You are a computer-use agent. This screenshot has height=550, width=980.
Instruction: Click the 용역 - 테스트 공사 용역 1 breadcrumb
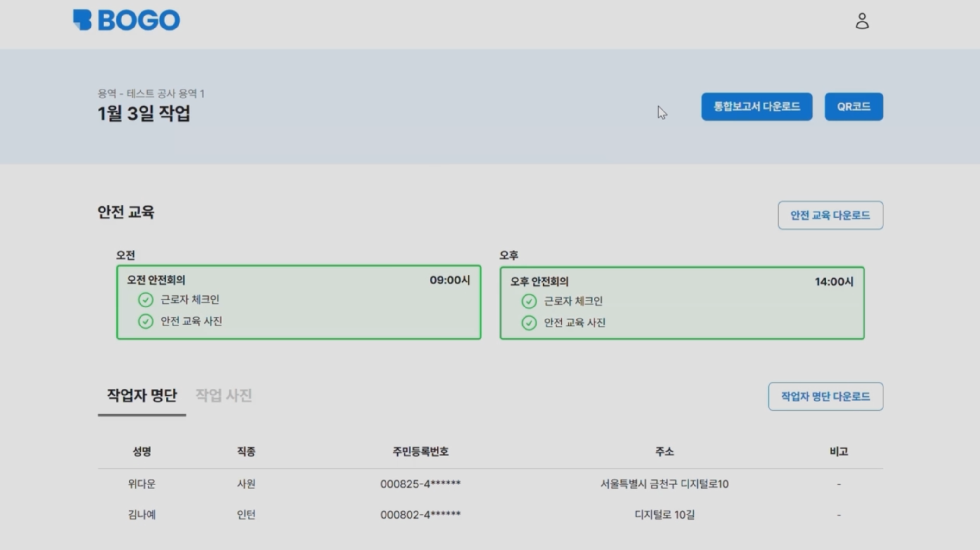tap(151, 94)
